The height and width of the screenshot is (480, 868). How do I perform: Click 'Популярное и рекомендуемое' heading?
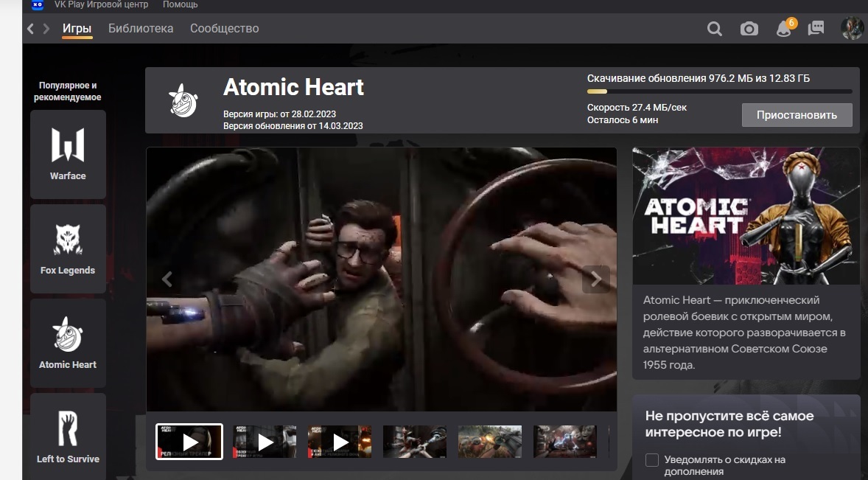tap(68, 91)
